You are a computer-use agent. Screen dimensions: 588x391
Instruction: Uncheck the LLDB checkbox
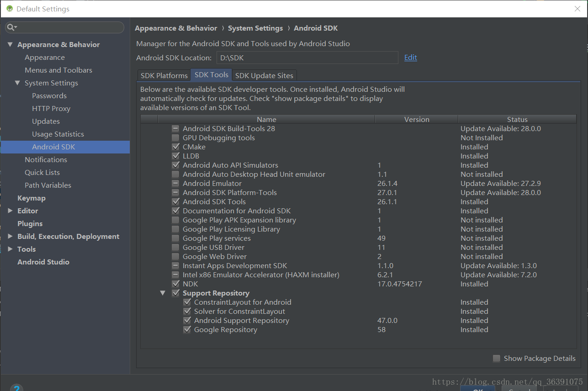[x=175, y=156]
